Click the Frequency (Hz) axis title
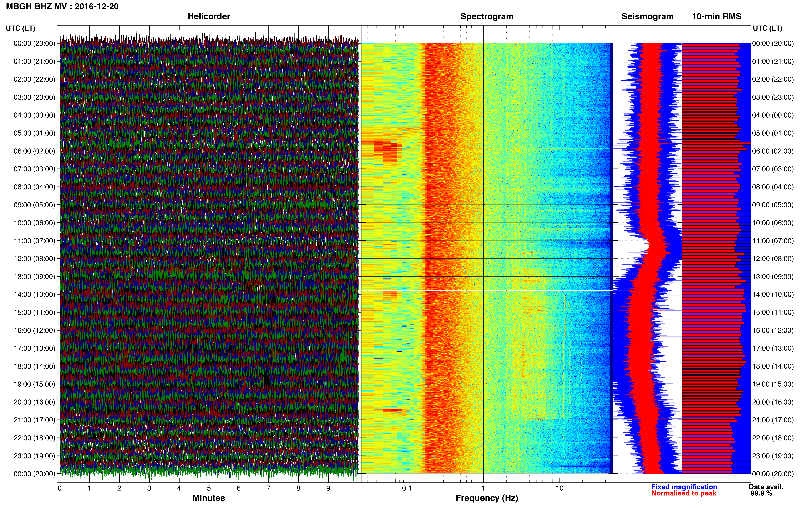 click(487, 498)
